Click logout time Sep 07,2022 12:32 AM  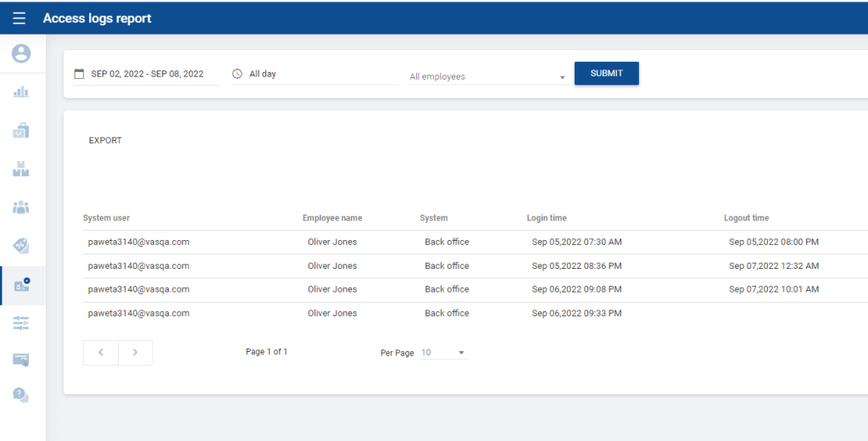pos(774,266)
